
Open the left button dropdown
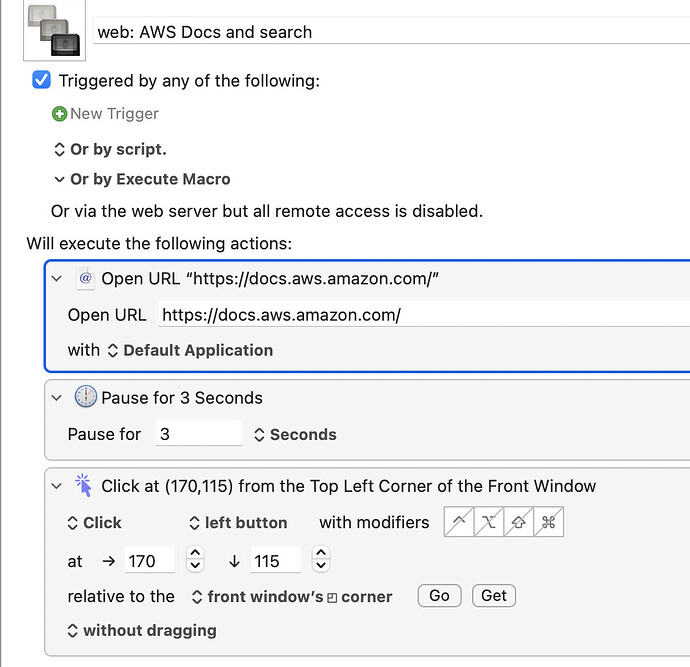238,523
